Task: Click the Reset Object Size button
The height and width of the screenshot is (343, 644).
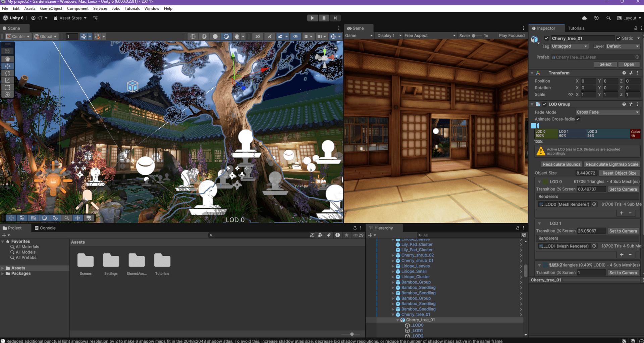Action: (619, 173)
